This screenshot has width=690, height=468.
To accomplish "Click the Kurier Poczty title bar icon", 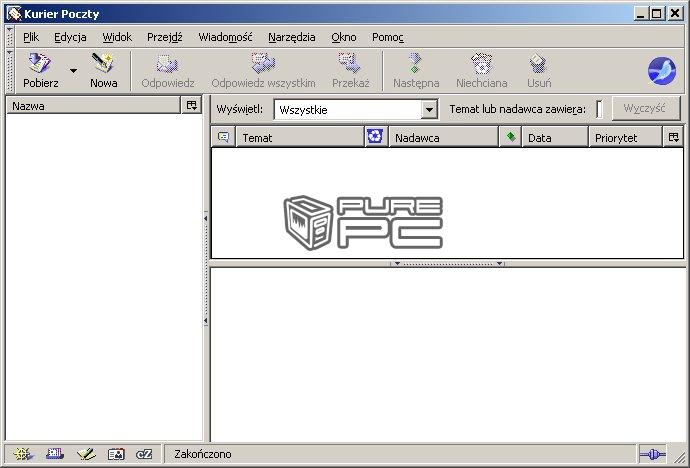I will 14,14.
